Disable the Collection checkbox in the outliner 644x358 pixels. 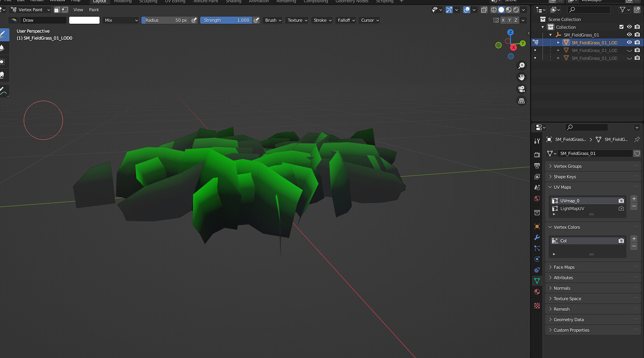pos(622,27)
